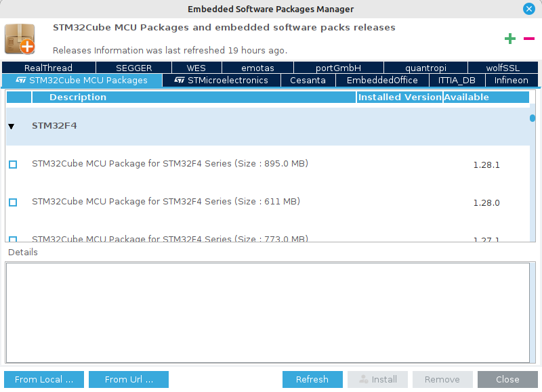Click the package list vertical scrollbar thumb
Screen dimensions: 542x392
point(533,118)
